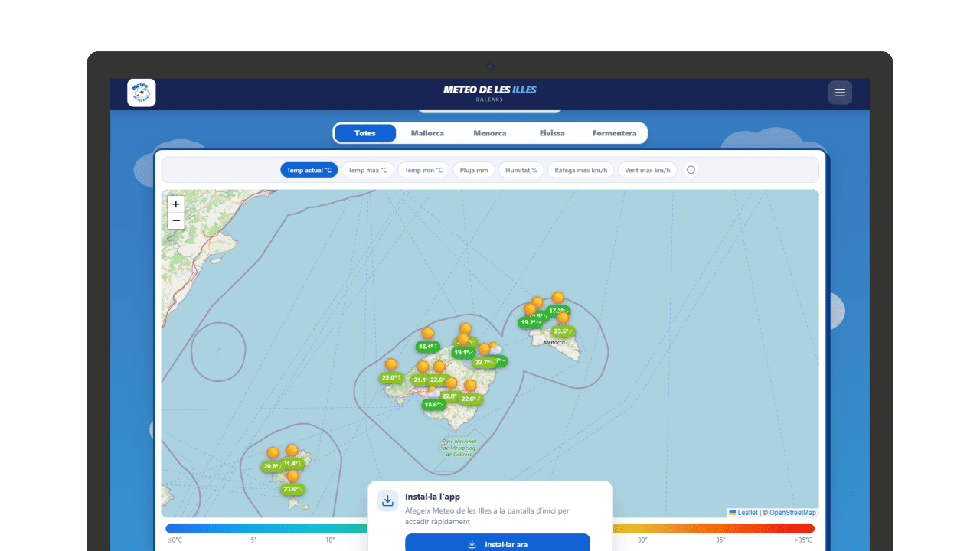Image resolution: width=980 pixels, height=551 pixels.
Task: Zoom in on the map
Action: click(x=176, y=204)
